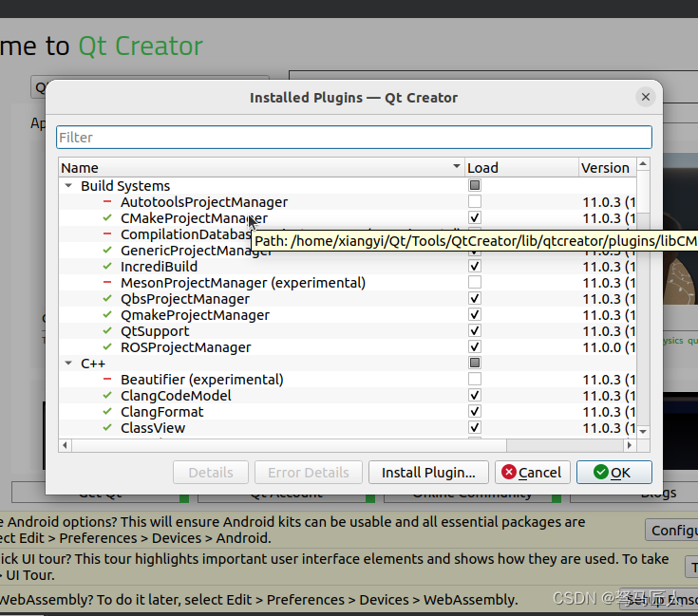Click the green check icon beside ClangFormat
Image resolution: width=698 pixels, height=616 pixels.
click(x=106, y=411)
